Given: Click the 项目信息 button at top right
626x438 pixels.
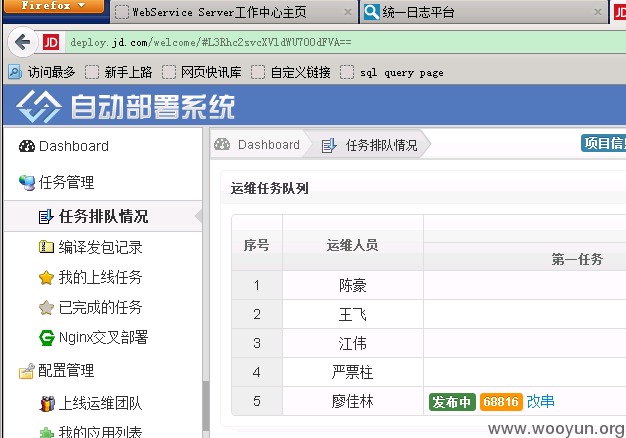Looking at the screenshot, I should (604, 143).
